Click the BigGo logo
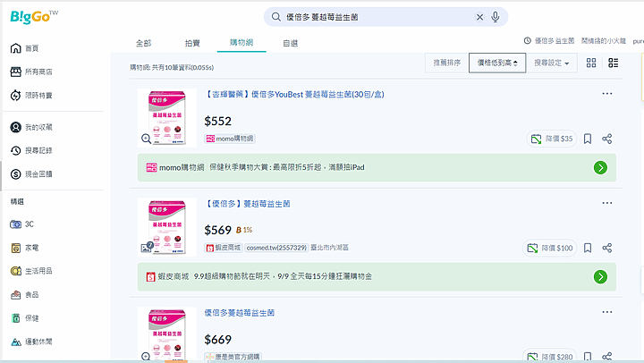The height and width of the screenshot is (363, 644). click(34, 16)
